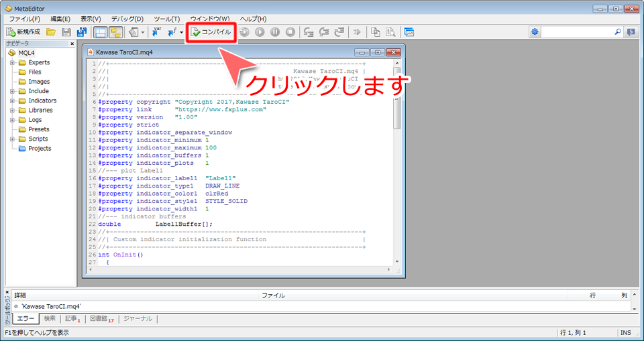Click the terminal chart icon in toolbar
Viewport: 644px width, 341px height.
[409, 31]
